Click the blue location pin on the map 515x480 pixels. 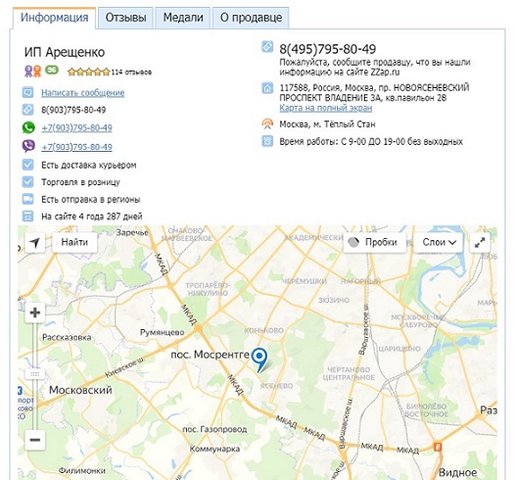point(259,359)
